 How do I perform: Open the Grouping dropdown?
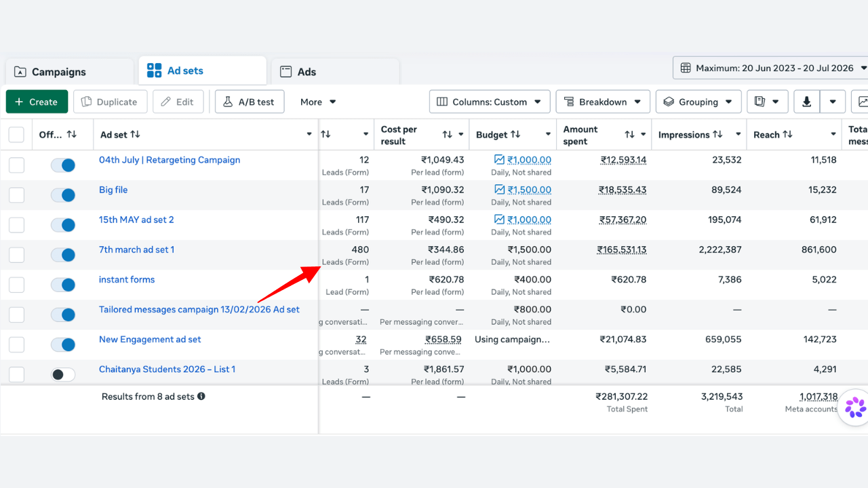698,102
